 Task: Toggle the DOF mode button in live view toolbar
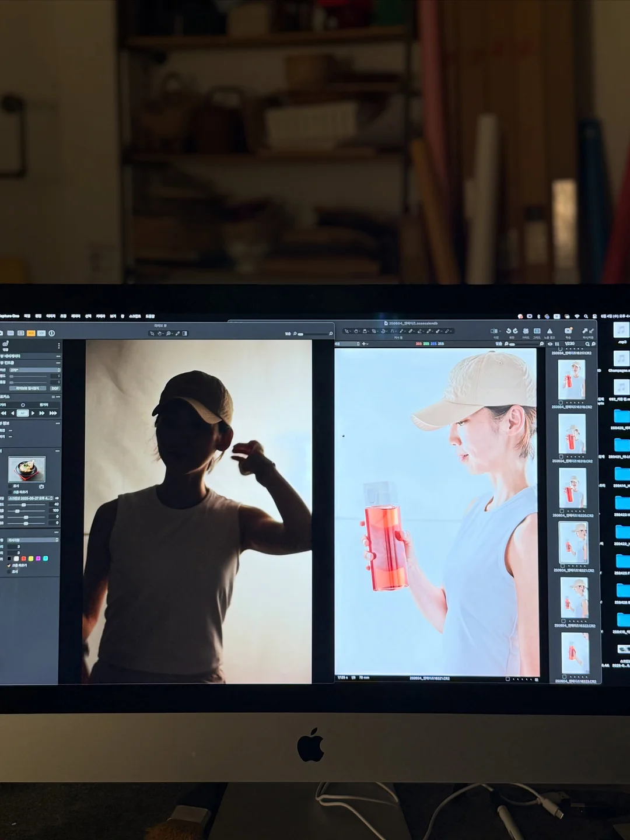click(41, 333)
